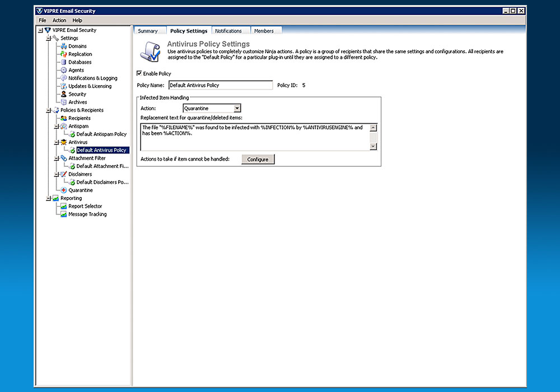
Task: Click the Policy ID value 5
Action: coord(304,85)
